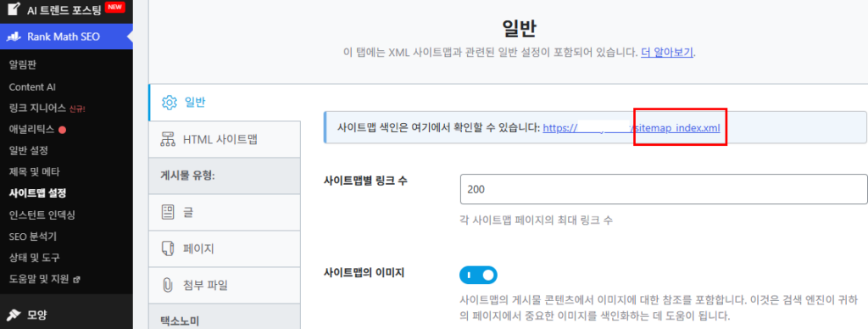
Task: Click the red notification dot beside 애널리틱스
Action: pos(63,131)
